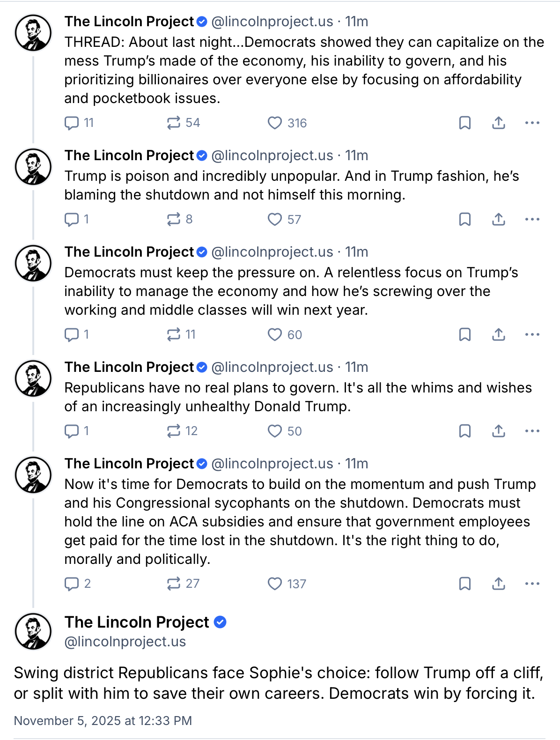Bookmark the ACA subsidies post
This screenshot has height=740, width=560.
click(x=464, y=584)
